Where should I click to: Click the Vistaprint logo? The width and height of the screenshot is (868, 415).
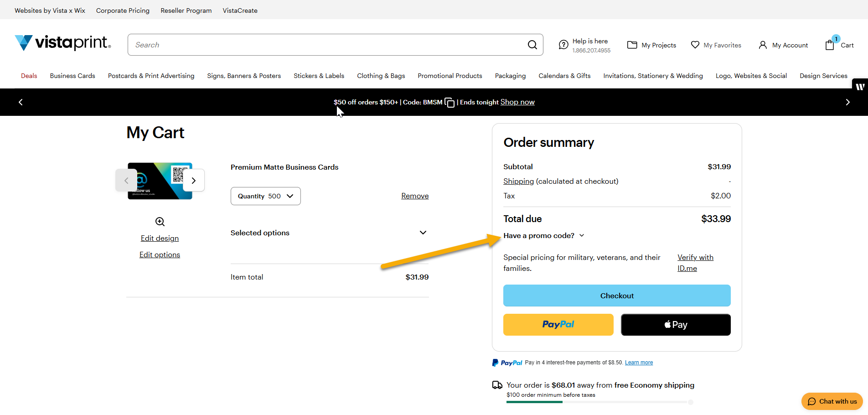[63, 43]
